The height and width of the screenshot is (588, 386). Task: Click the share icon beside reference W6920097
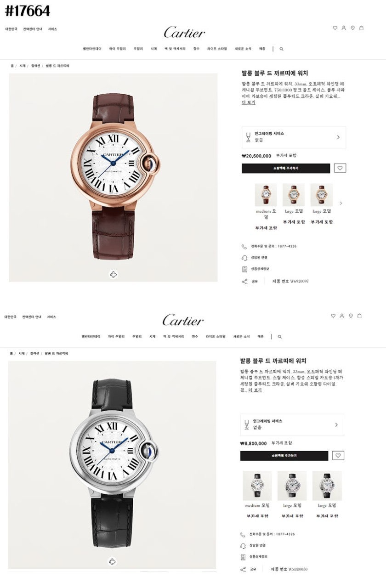click(244, 282)
